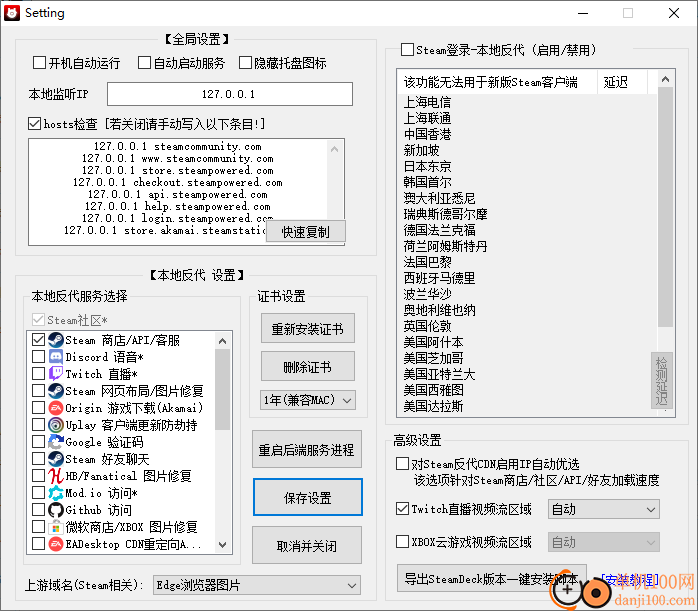Click the Steam icon beside 商店/API/客服
The height and width of the screenshot is (611, 698).
(x=56, y=340)
